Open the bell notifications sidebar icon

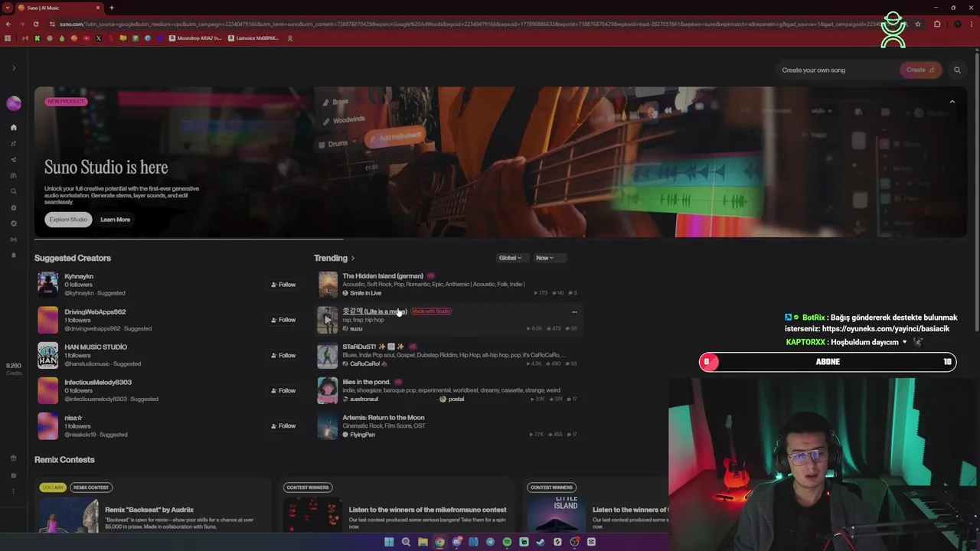point(13,255)
